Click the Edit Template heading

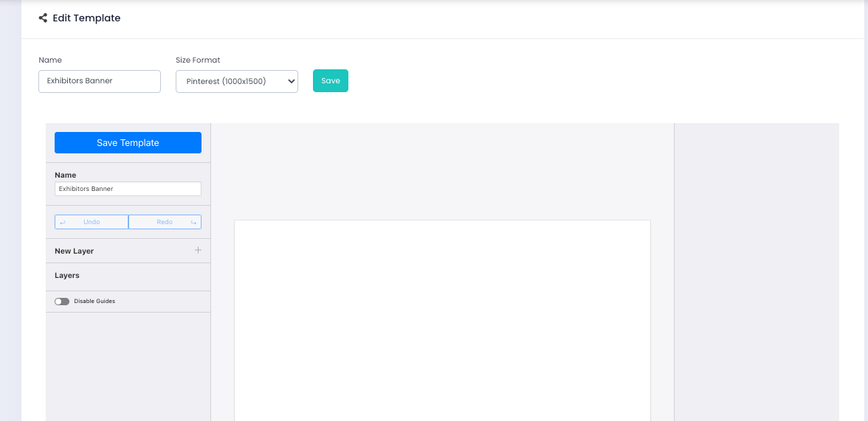pos(86,18)
